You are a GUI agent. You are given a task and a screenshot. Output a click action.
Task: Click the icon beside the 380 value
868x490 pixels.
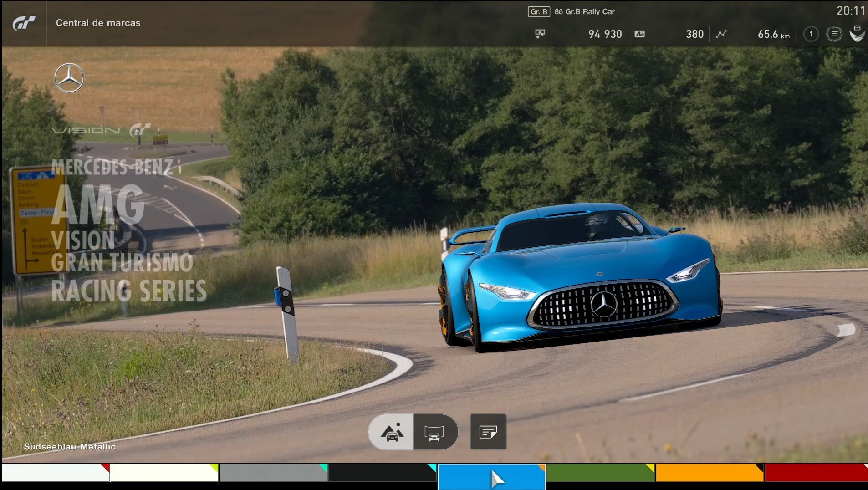tap(639, 34)
